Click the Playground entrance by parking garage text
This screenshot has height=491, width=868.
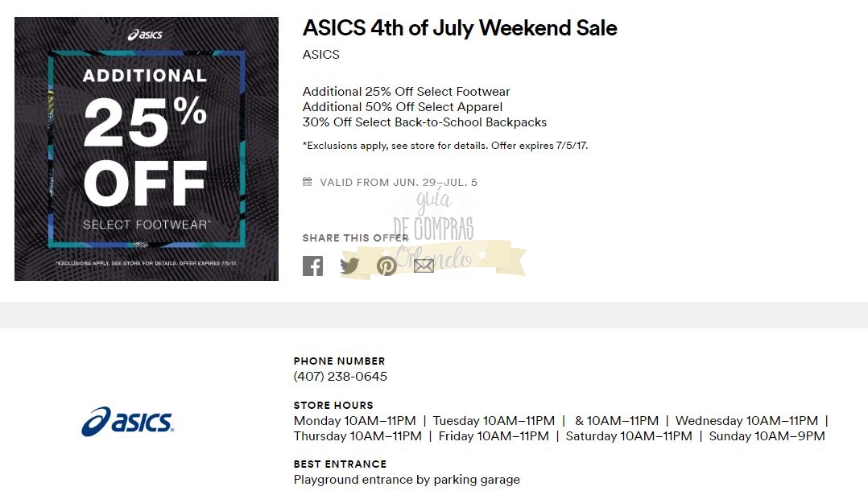(407, 480)
